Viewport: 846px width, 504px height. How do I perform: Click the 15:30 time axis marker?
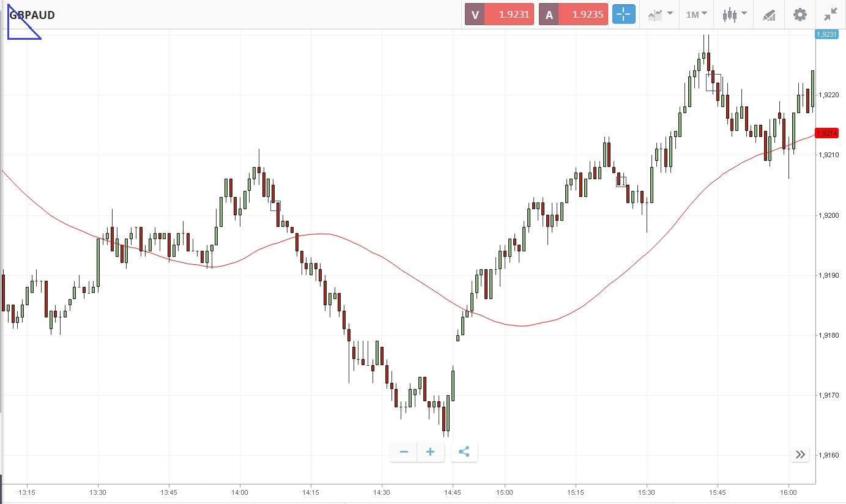pyautogui.click(x=647, y=492)
